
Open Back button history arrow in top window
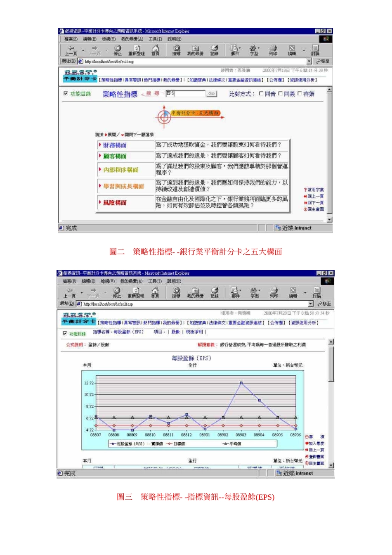(x=83, y=50)
